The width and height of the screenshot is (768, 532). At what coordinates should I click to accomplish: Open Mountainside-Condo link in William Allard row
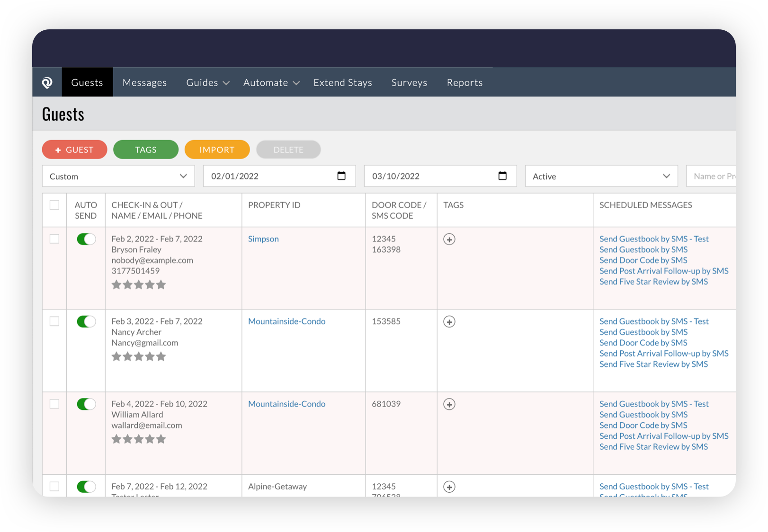point(287,404)
